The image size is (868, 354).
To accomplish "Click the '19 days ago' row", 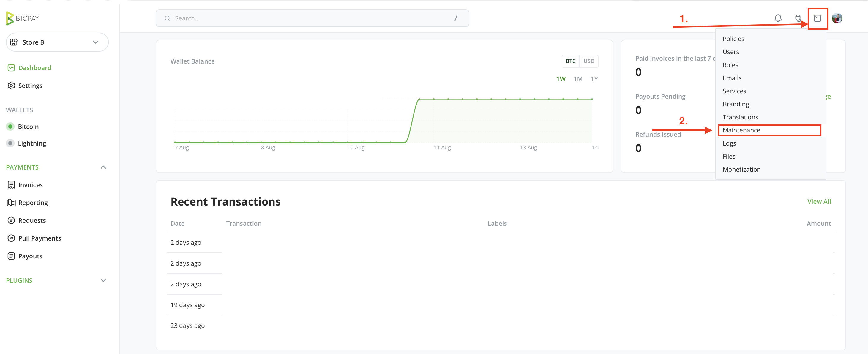I will tap(500, 305).
